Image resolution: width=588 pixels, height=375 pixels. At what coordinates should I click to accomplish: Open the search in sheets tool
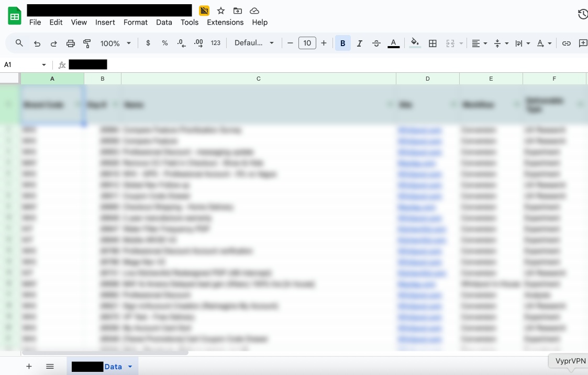[x=19, y=43]
